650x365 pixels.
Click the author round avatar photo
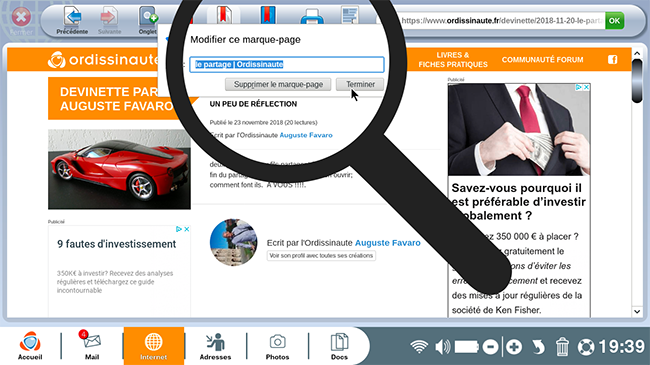tap(233, 242)
